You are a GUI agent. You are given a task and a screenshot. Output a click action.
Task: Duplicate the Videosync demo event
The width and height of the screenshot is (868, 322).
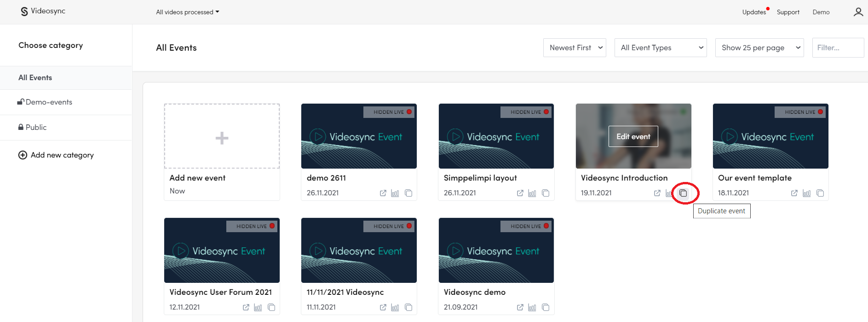pos(546,307)
